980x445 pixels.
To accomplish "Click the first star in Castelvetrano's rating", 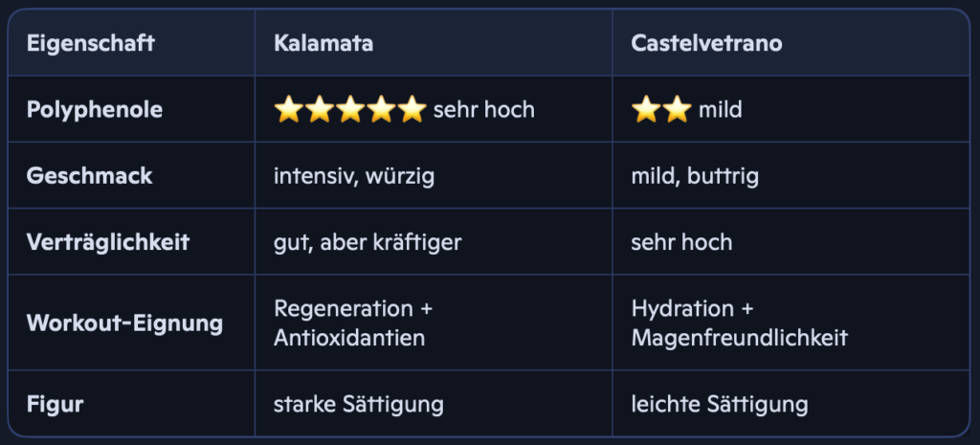I will 646,110.
